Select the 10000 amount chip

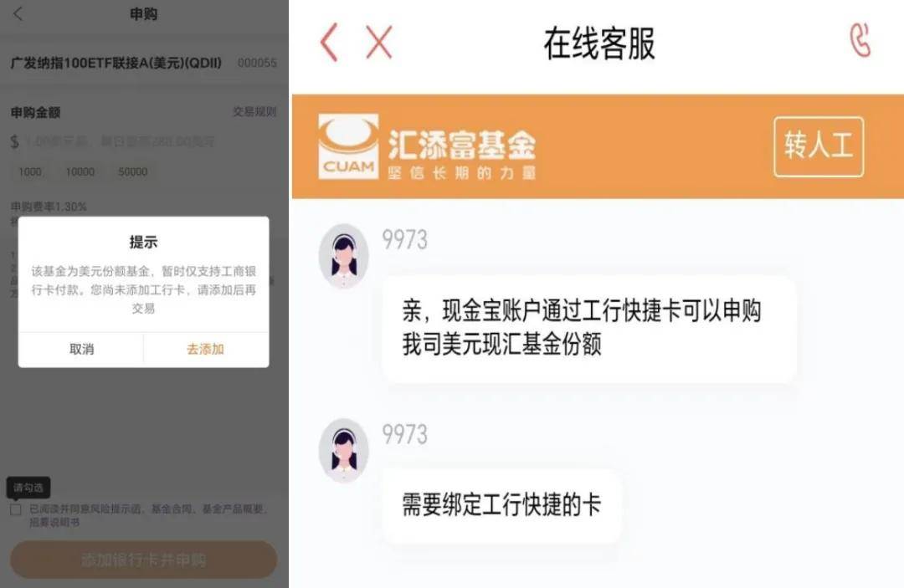pos(80,171)
